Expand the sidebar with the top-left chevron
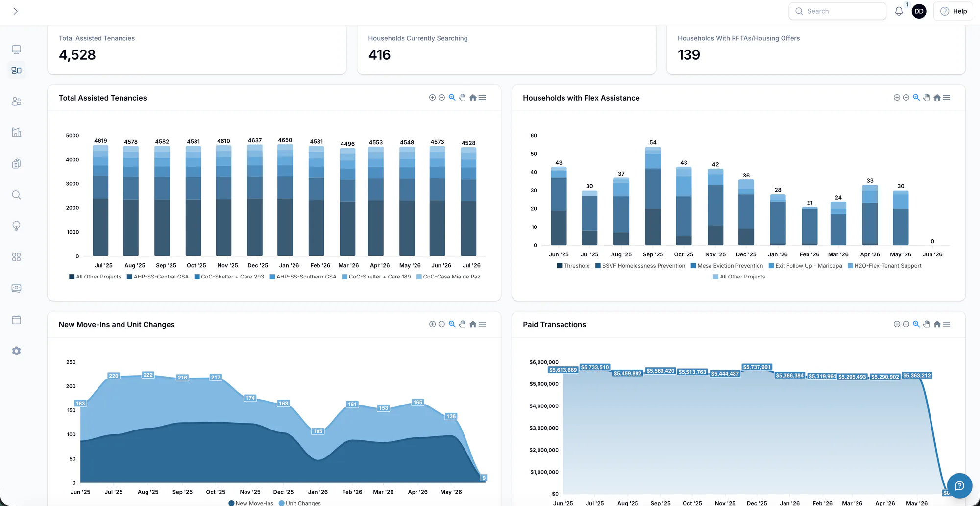The height and width of the screenshot is (506, 980). [x=15, y=11]
